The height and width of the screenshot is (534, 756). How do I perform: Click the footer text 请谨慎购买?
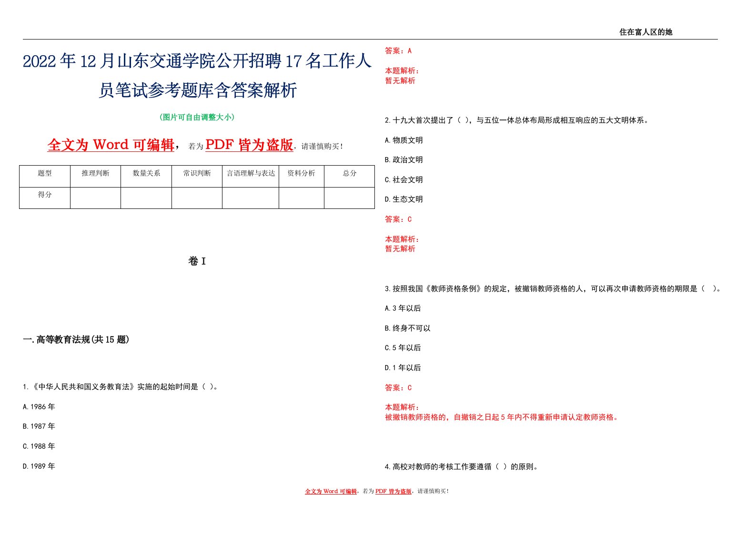(x=433, y=491)
